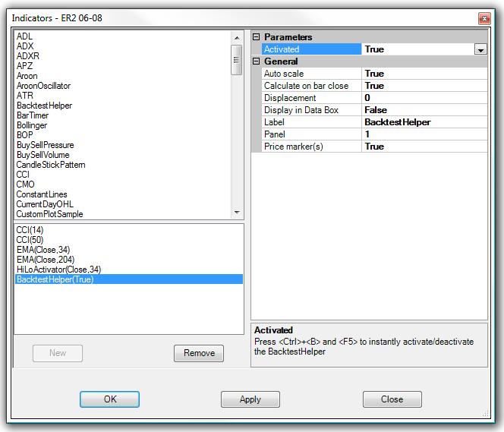Select CustomPlotSample indicator
The image size is (504, 432).
click(50, 214)
